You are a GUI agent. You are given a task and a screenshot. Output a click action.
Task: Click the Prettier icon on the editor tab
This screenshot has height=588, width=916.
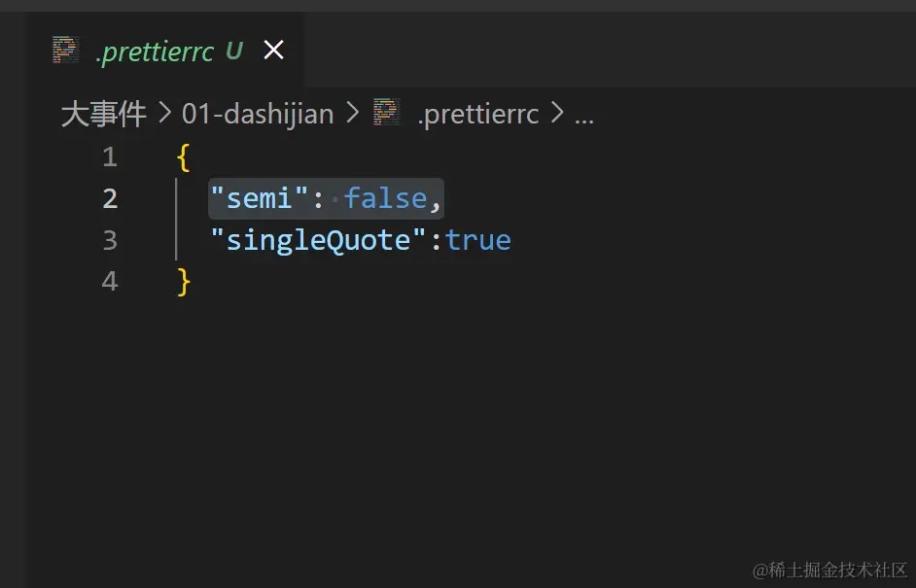click(x=64, y=50)
